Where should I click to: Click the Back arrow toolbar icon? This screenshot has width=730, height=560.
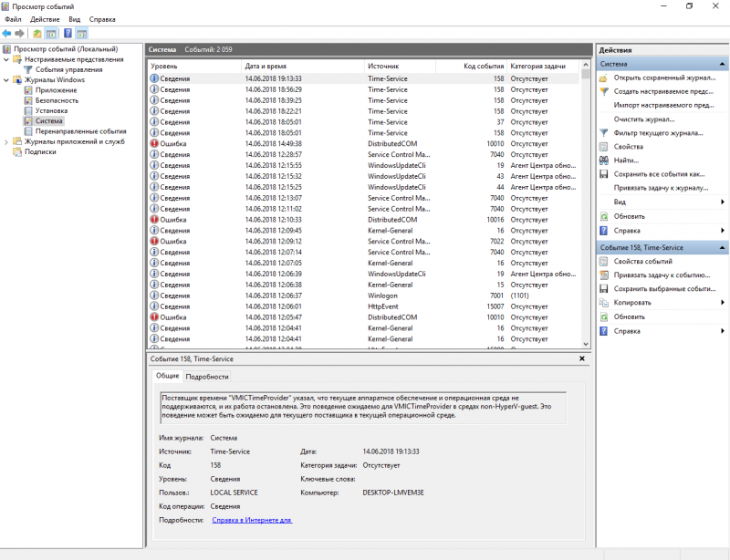pyautogui.click(x=6, y=34)
